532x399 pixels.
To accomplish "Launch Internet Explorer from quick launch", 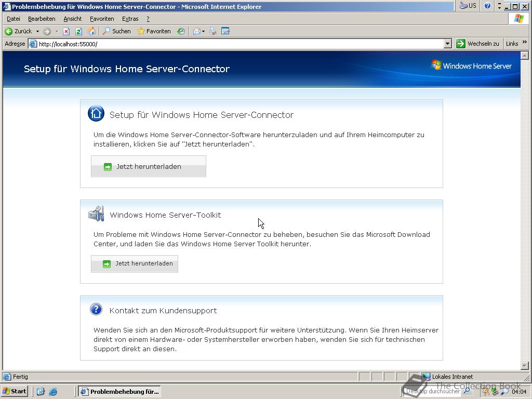I will coord(53,391).
